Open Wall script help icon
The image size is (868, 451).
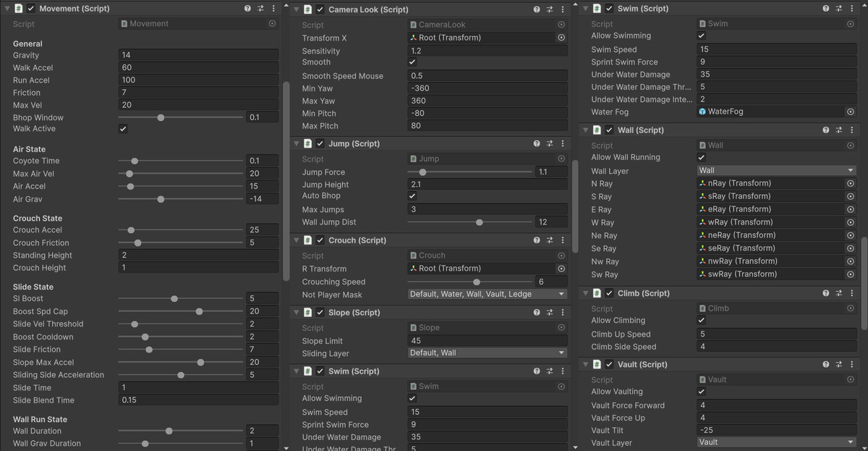click(826, 130)
